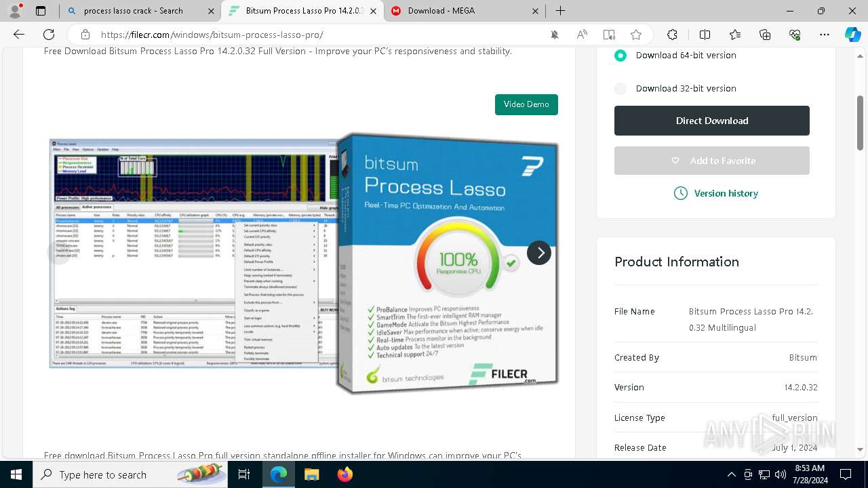The height and width of the screenshot is (488, 868).
Task: Open Immersive Reader icon
Action: click(x=609, y=35)
